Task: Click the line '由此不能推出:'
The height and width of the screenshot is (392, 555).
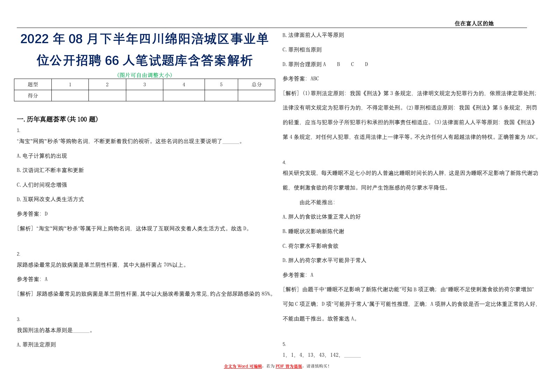Action: [x=317, y=202]
